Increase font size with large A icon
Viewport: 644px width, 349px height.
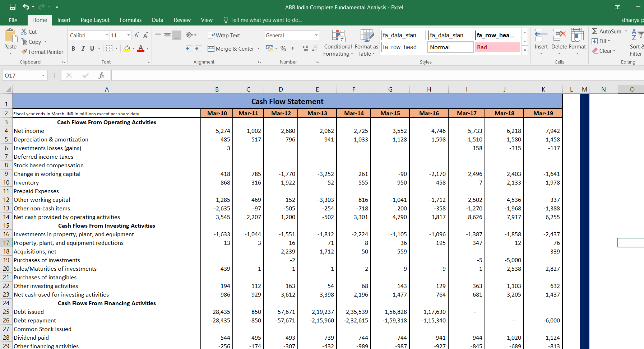[x=136, y=35]
